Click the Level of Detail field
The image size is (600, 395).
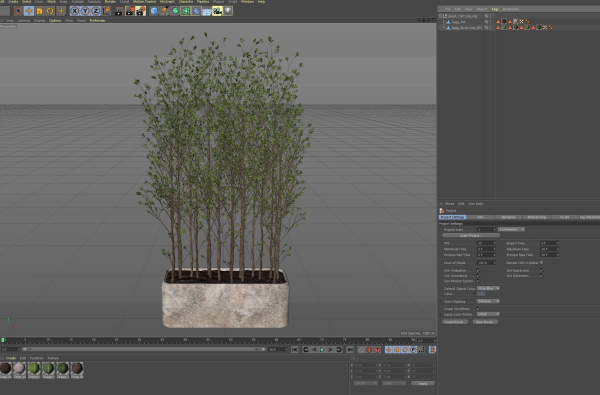(x=486, y=263)
